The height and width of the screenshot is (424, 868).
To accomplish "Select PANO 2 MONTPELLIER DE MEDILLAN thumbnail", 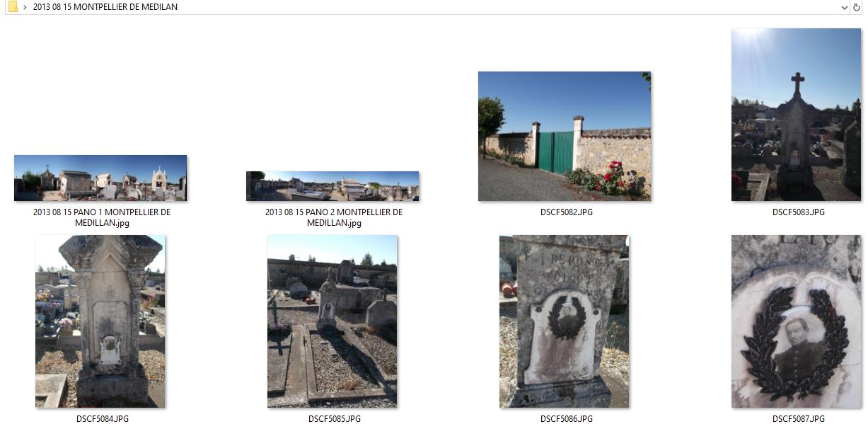I will coord(332,186).
